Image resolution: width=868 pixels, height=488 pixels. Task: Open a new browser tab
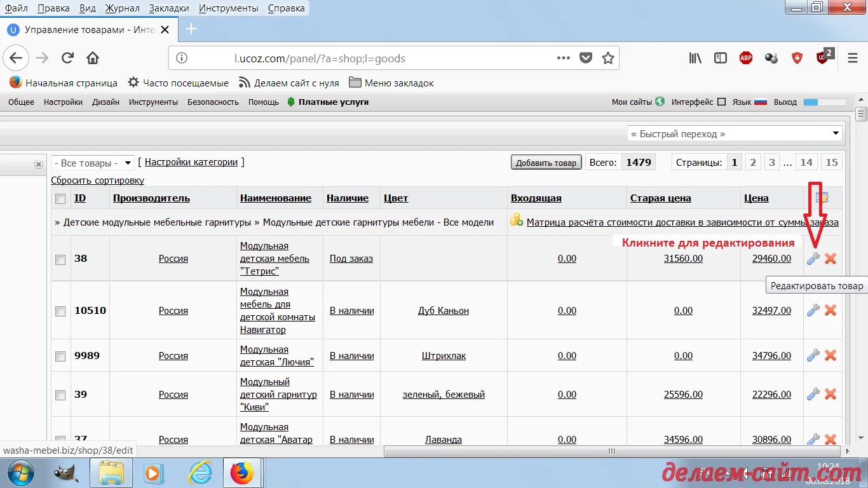coord(191,29)
